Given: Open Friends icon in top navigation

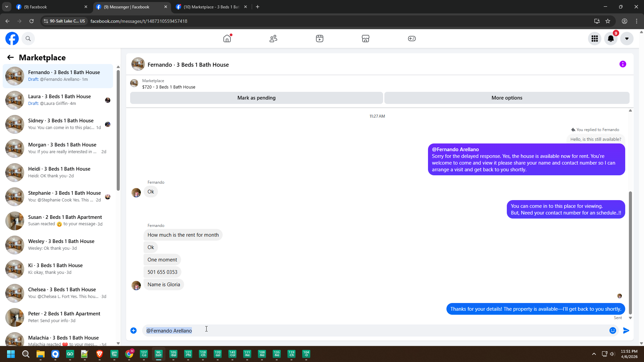Looking at the screenshot, I should pyautogui.click(x=273, y=39).
